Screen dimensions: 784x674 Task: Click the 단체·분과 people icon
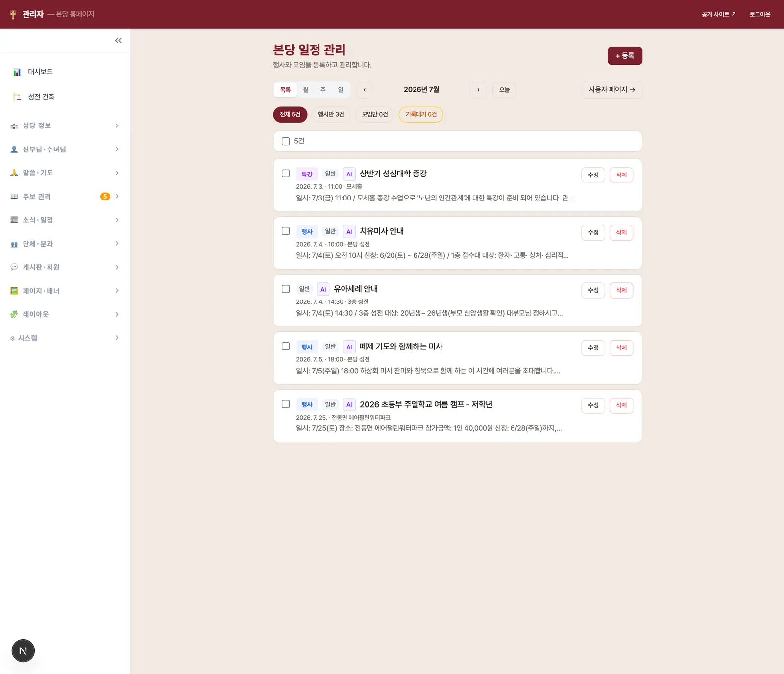[14, 244]
